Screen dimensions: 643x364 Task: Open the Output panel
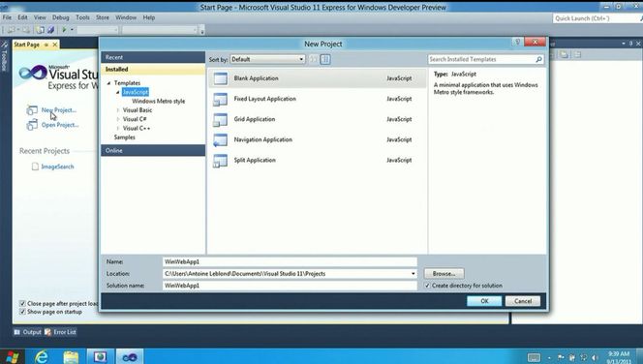point(27,332)
